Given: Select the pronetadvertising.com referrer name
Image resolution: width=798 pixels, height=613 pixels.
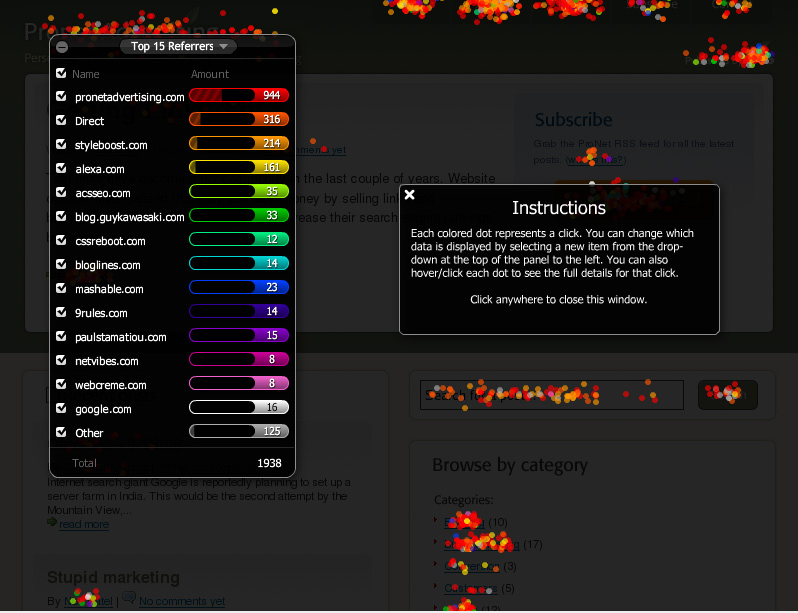Looking at the screenshot, I should pos(129,97).
